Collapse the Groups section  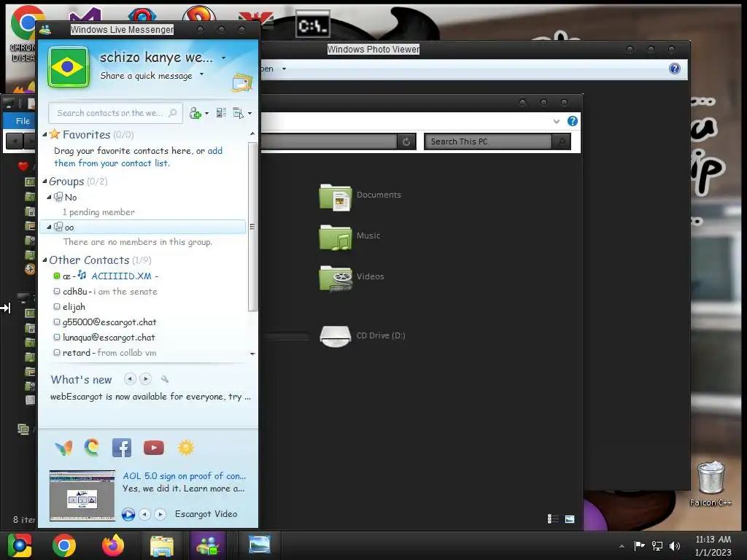[44, 182]
